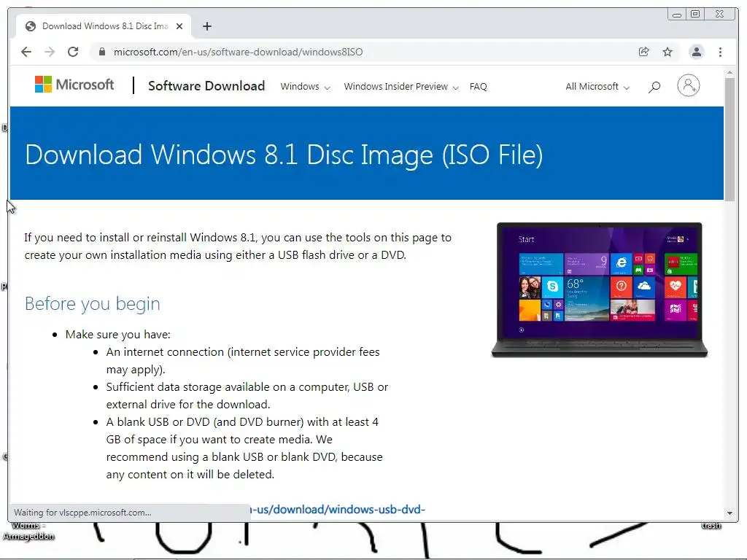Go back to the previous page

click(x=26, y=52)
